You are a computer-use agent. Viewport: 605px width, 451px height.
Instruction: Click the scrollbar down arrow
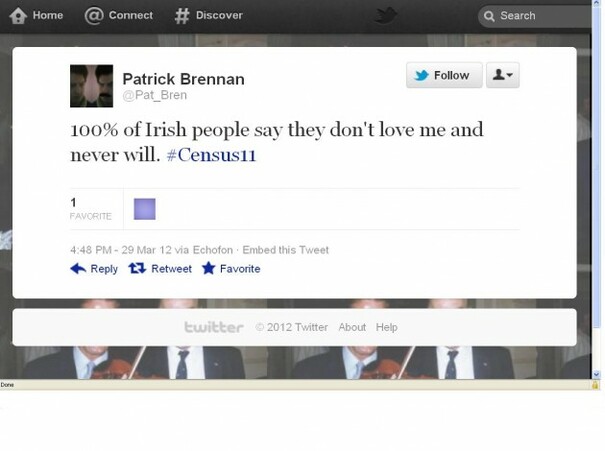click(597, 374)
